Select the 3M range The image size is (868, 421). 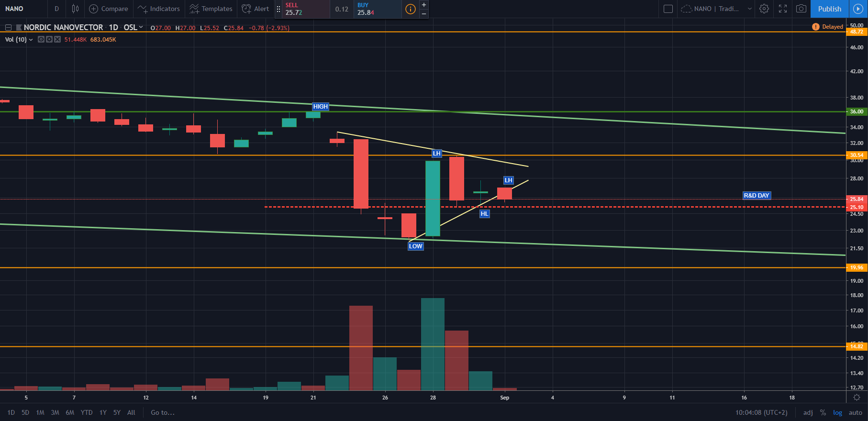[x=55, y=412]
